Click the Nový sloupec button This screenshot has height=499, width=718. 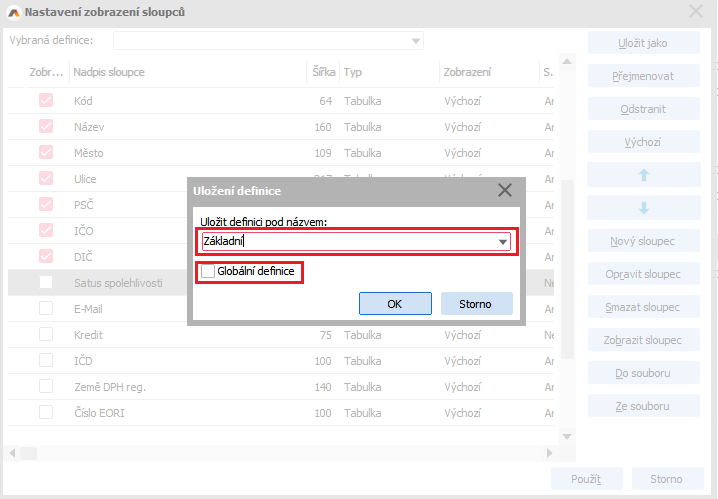tap(643, 241)
